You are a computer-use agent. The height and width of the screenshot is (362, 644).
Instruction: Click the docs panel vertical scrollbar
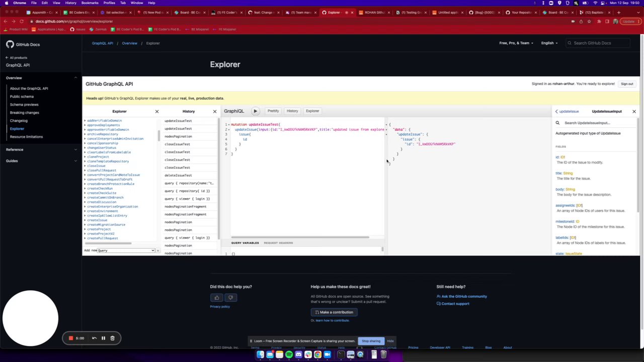(x=638, y=166)
